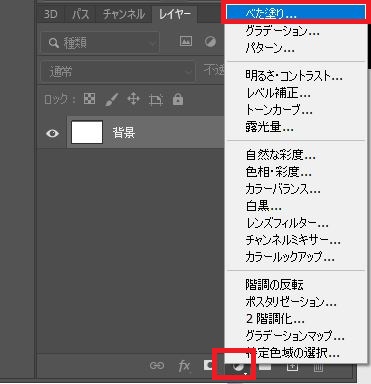This screenshot has height=384, width=371.
Task: Select 自然な彩度… menu item
Action: pos(296,155)
